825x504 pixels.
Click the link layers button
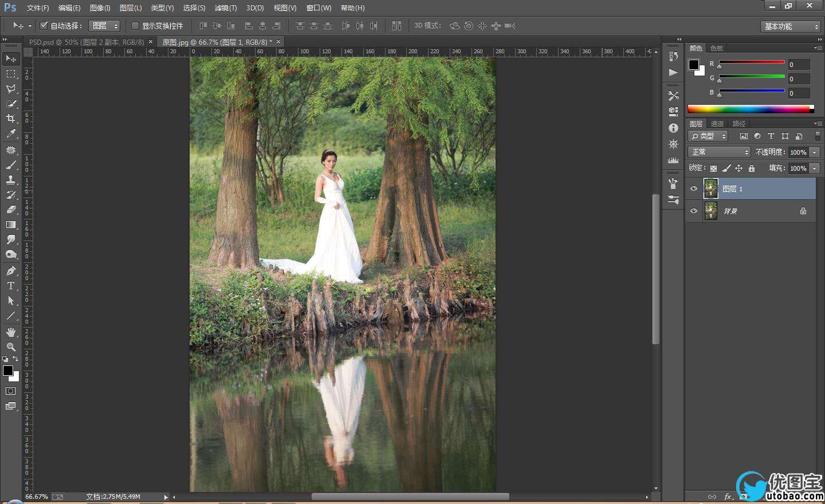pyautogui.click(x=712, y=497)
